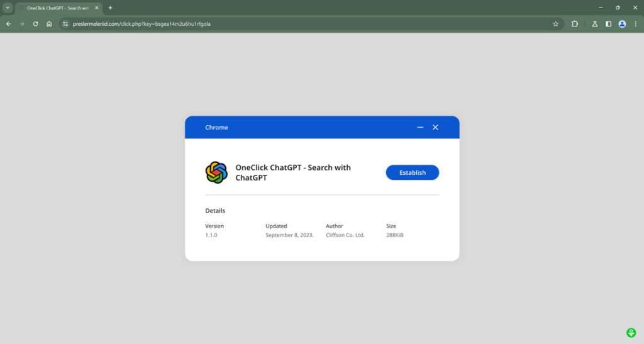Open Chrome Labs flask icon
Image resolution: width=644 pixels, height=344 pixels.
click(595, 24)
